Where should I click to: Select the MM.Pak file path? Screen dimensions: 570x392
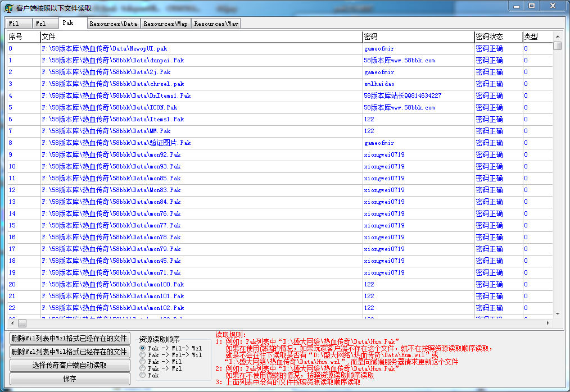[x=106, y=131]
